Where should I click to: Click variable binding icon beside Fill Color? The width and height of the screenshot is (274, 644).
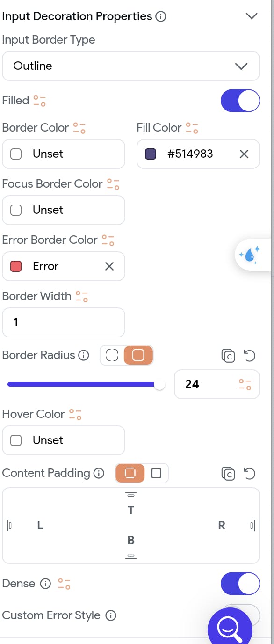(x=192, y=128)
